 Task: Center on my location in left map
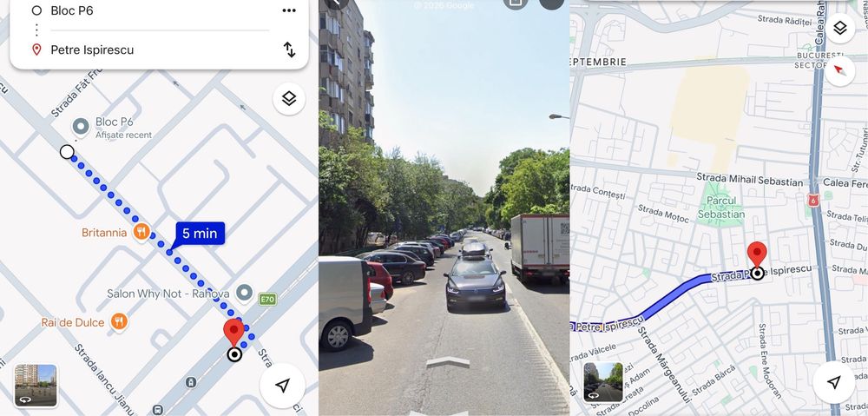(282, 386)
